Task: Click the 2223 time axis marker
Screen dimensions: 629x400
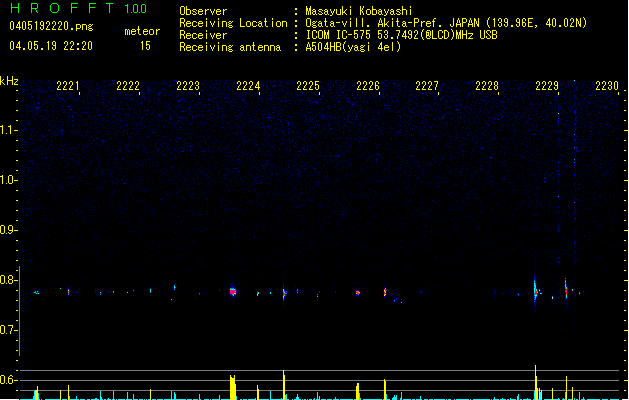Action: [x=188, y=86]
